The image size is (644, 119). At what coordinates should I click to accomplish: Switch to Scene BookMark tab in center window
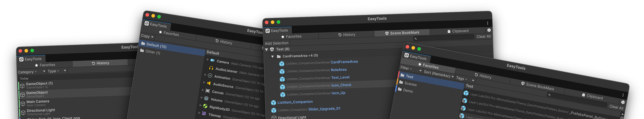click(x=402, y=33)
